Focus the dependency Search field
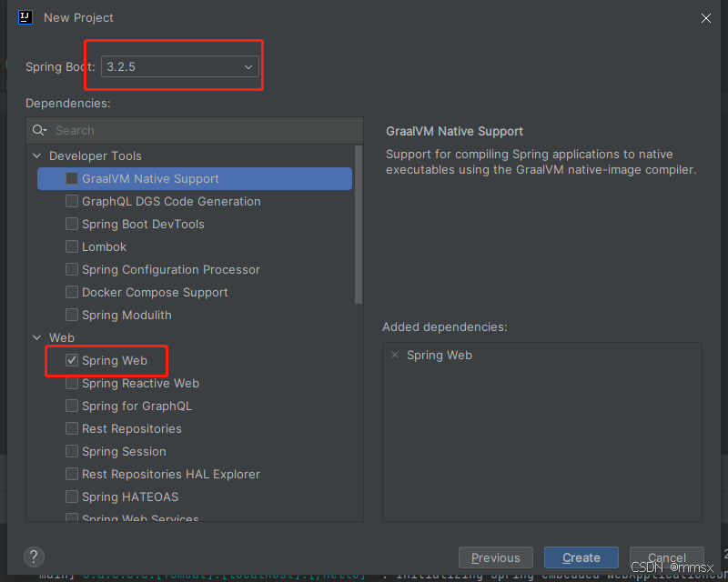The image size is (728, 582). click(x=195, y=130)
